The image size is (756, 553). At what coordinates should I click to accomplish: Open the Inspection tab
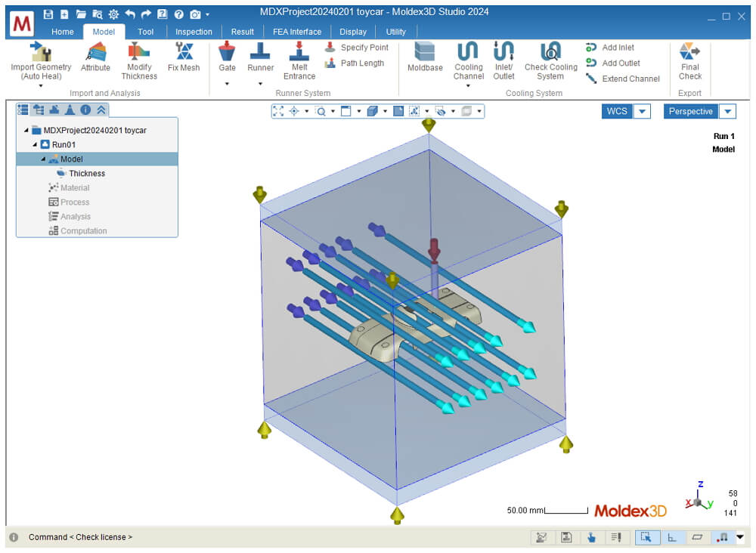coord(194,32)
